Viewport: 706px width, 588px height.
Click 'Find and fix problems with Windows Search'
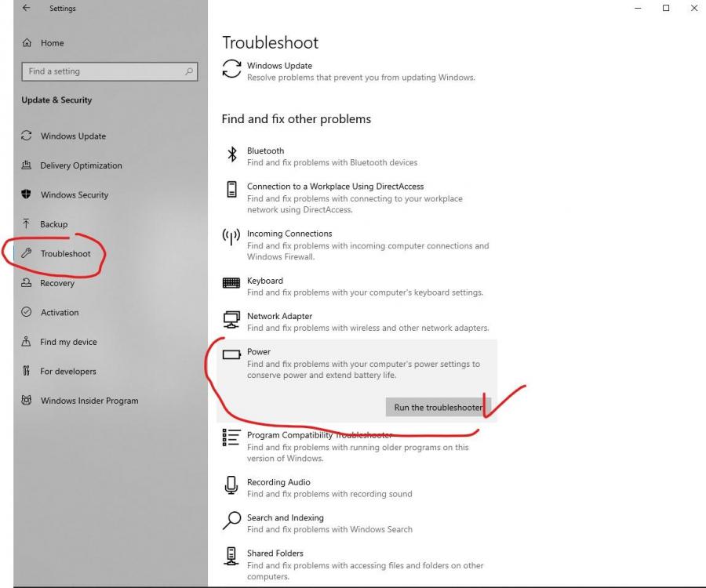point(329,529)
